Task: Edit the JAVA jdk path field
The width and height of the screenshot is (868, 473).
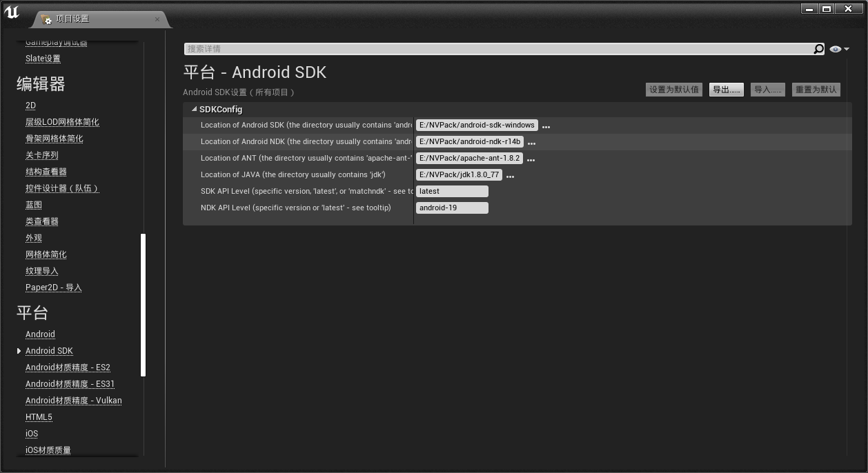Action: click(459, 174)
